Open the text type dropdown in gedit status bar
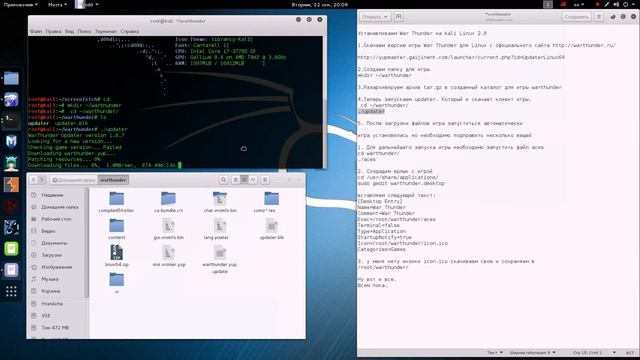Viewport: 640px width, 360px height. click(495, 352)
